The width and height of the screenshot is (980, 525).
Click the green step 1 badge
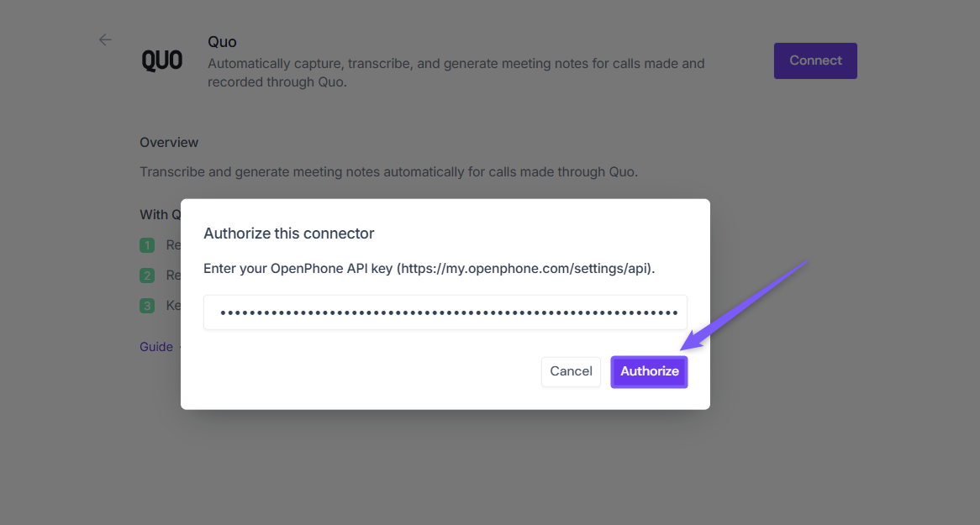(148, 245)
